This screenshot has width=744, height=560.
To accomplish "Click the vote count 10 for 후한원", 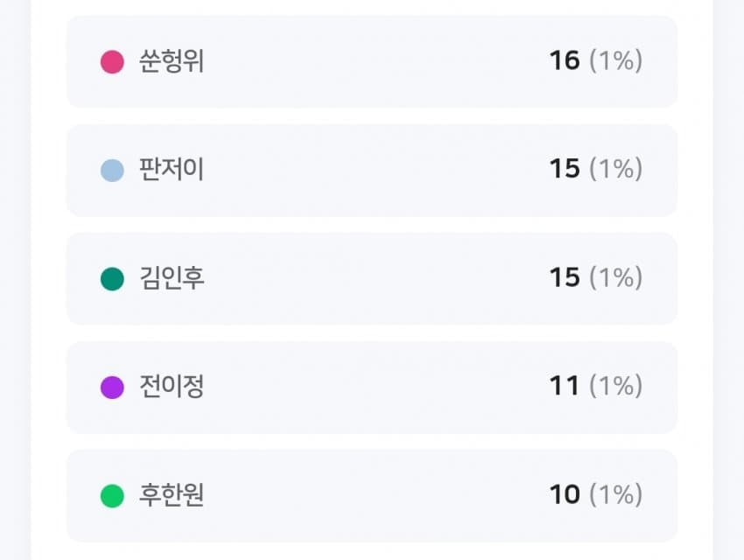I will [565, 495].
